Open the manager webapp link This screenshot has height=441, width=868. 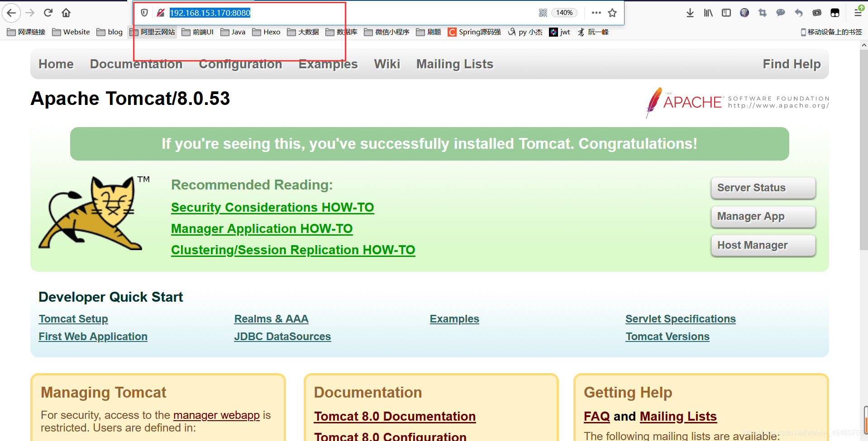coord(216,415)
